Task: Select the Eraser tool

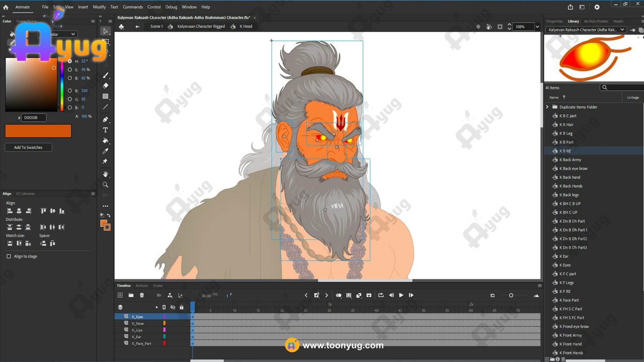Action: 105,86
